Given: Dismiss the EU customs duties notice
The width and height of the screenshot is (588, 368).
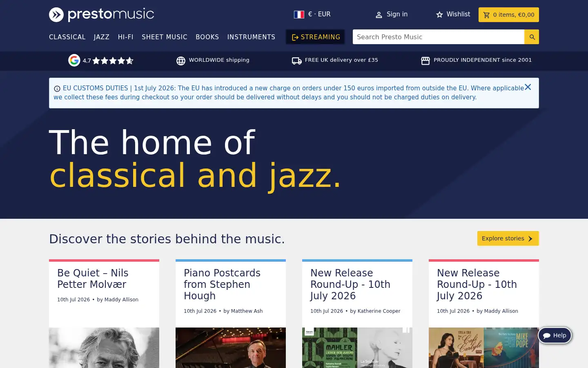Looking at the screenshot, I should pyautogui.click(x=528, y=87).
